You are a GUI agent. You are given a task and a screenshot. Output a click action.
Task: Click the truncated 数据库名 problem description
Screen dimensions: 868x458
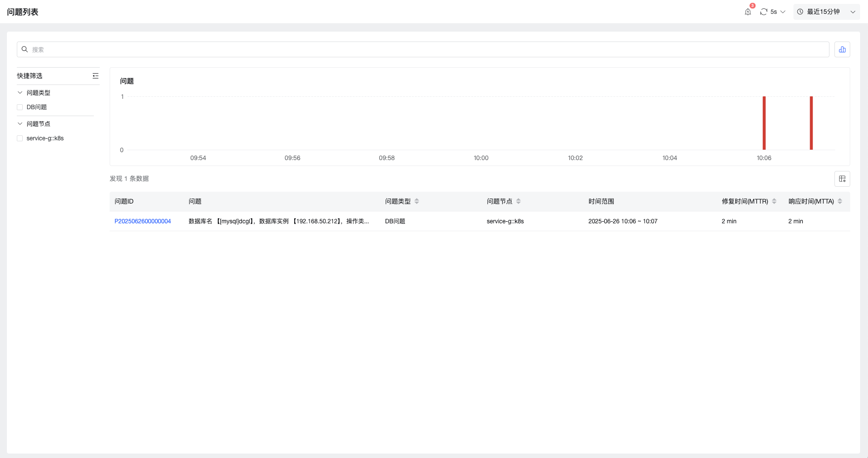tap(278, 221)
